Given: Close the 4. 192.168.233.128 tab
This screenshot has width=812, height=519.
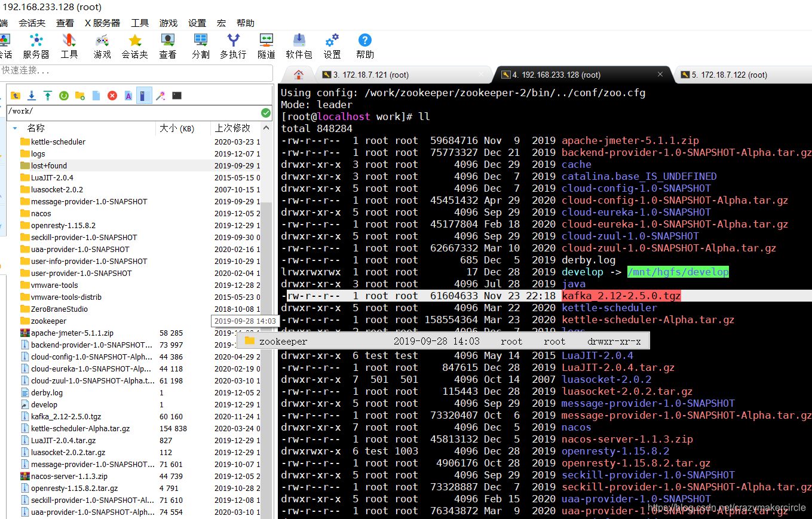Looking at the screenshot, I should click(x=660, y=75).
